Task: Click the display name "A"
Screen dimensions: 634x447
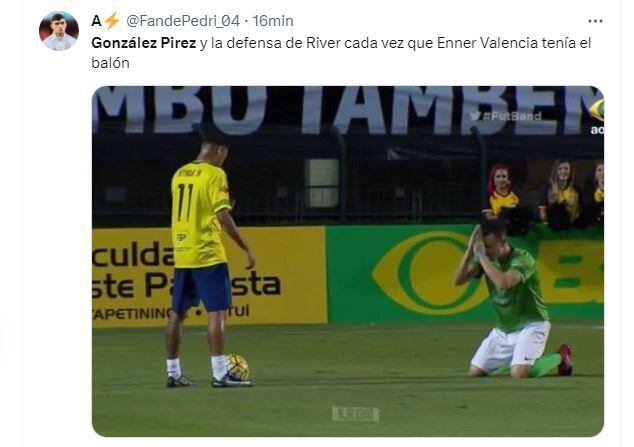Action: (x=96, y=21)
